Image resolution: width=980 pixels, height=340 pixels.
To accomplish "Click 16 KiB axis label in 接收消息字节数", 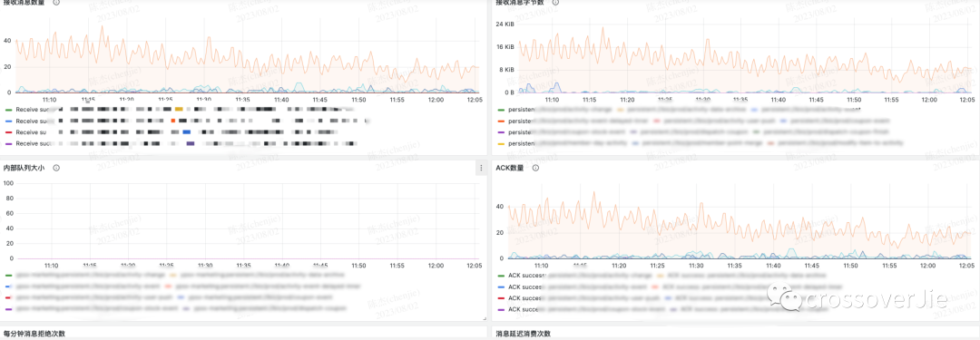I will 505,47.
